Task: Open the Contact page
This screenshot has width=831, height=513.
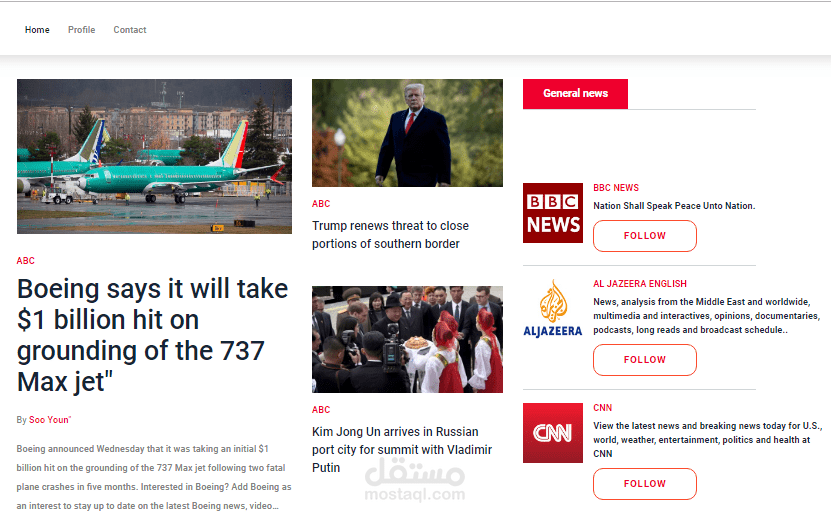Action: coord(130,30)
